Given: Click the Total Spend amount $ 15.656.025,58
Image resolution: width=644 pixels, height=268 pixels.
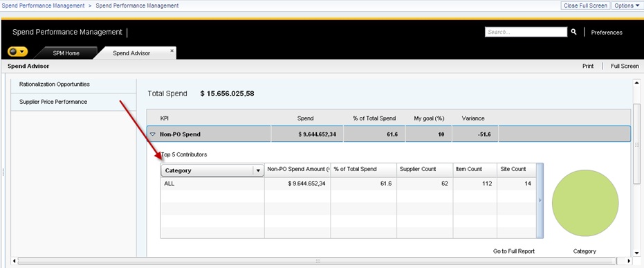Looking at the screenshot, I should coord(227,93).
